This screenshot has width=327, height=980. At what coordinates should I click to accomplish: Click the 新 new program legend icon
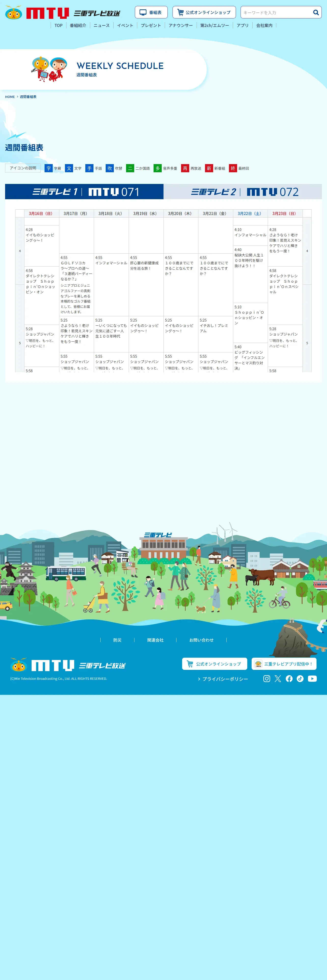point(209,168)
